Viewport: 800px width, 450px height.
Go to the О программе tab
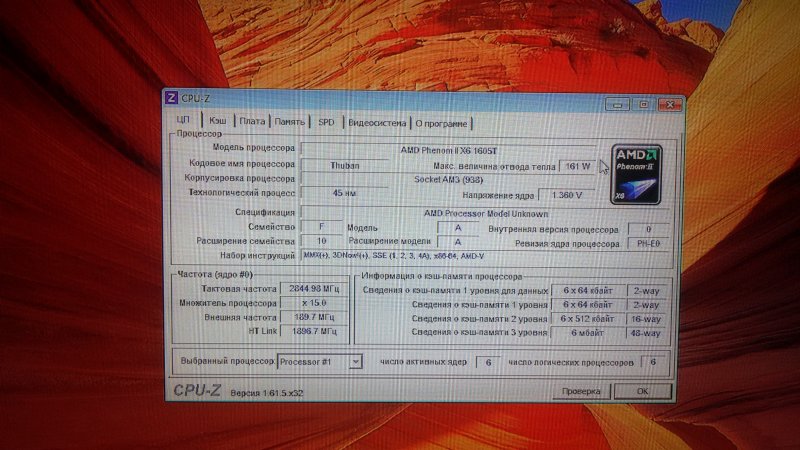tap(441, 124)
